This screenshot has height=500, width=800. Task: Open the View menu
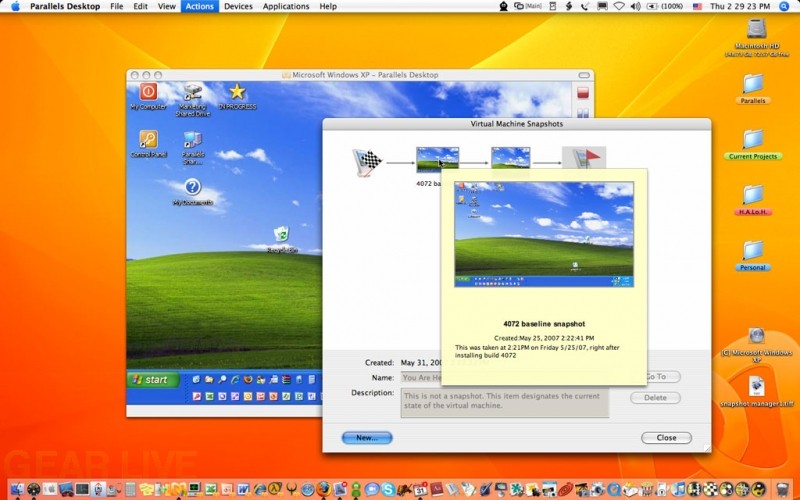(166, 6)
